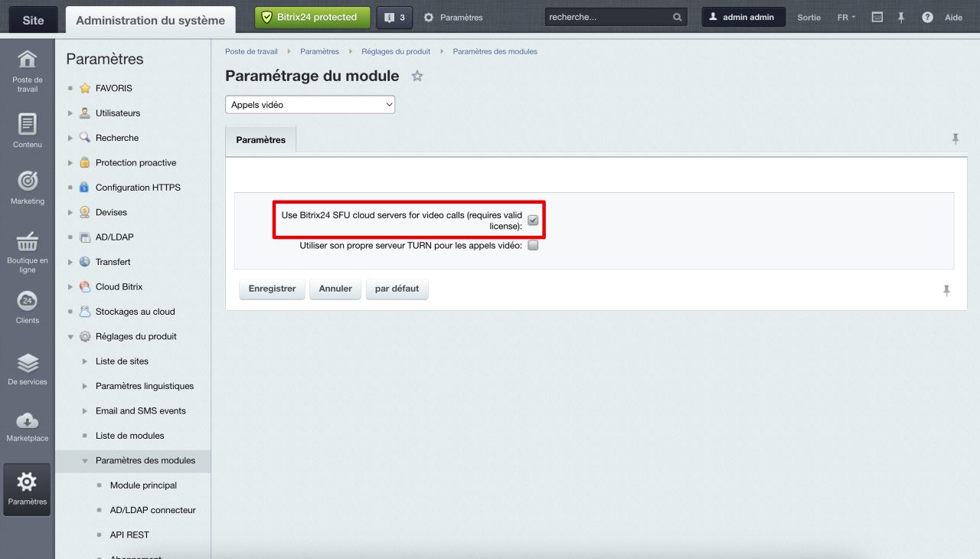Open Poste de travail sidebar section

click(x=27, y=71)
